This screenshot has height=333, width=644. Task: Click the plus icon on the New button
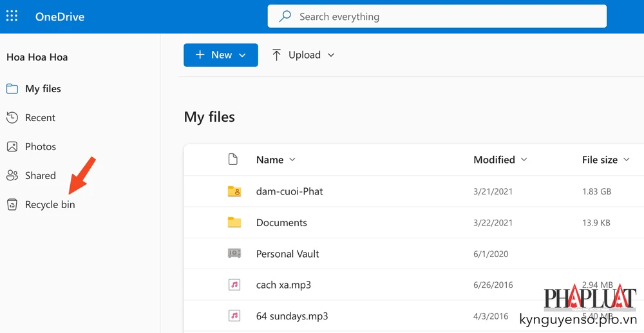pos(200,55)
